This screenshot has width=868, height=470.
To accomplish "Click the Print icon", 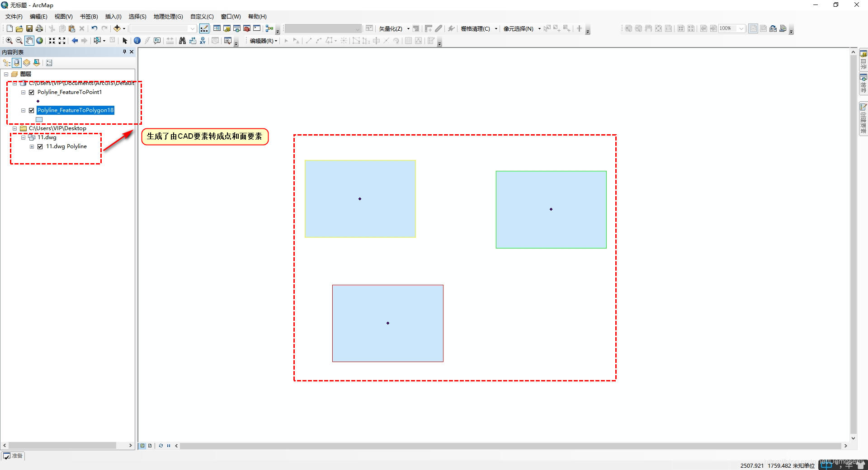I will [39, 28].
